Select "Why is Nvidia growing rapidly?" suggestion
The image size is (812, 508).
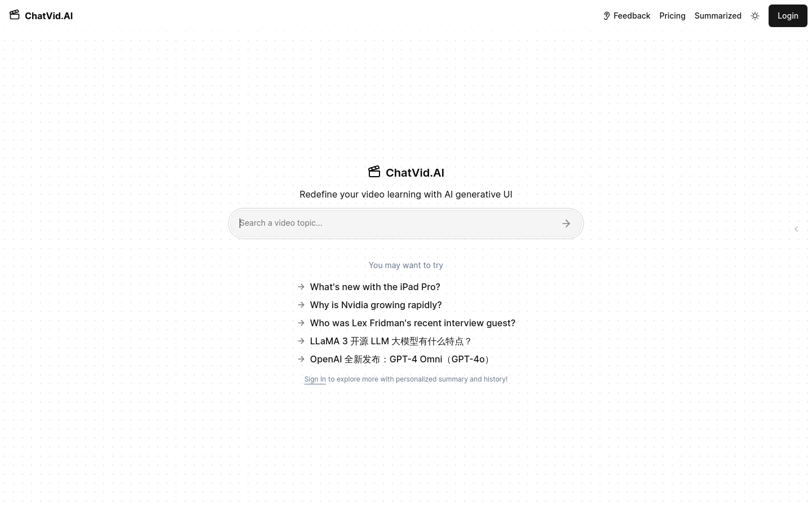(x=376, y=305)
